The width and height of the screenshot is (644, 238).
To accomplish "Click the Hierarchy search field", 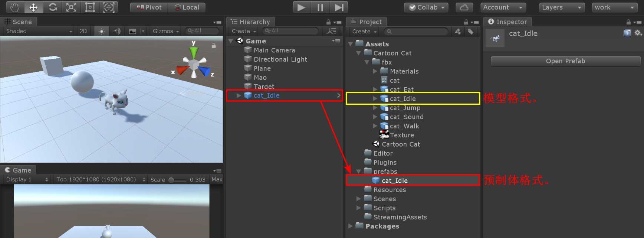I will pos(290,31).
